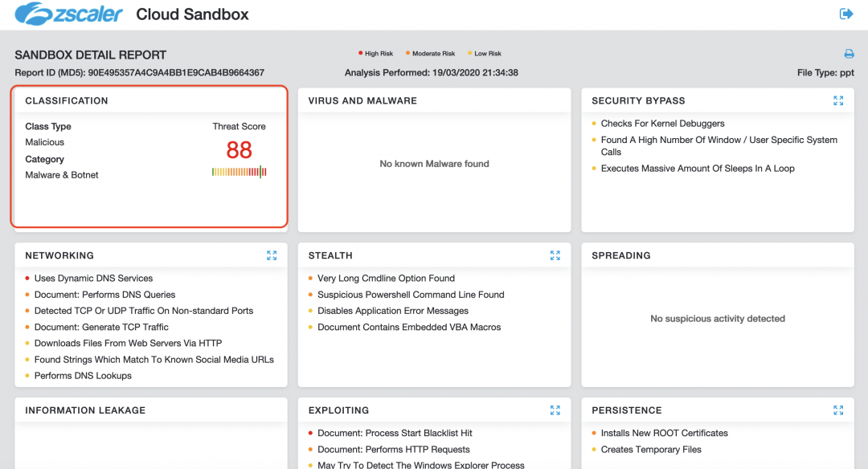Click the High Risk legend marker

361,54
